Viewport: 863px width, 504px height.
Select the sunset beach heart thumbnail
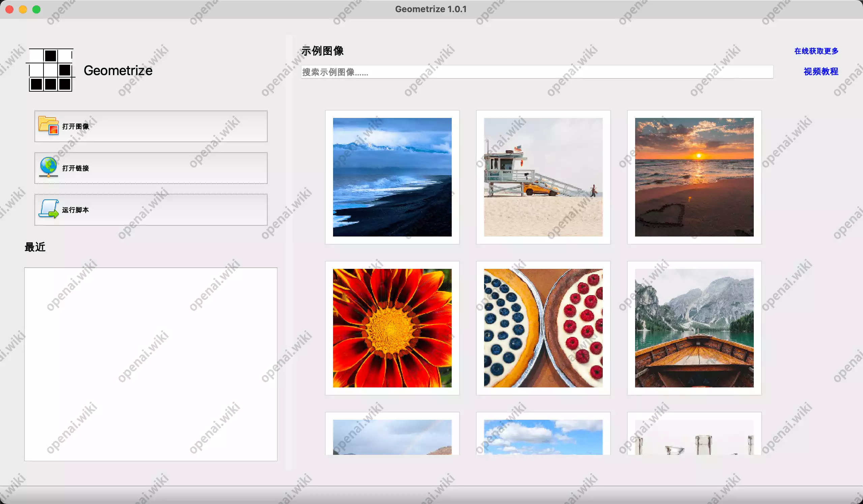click(694, 177)
